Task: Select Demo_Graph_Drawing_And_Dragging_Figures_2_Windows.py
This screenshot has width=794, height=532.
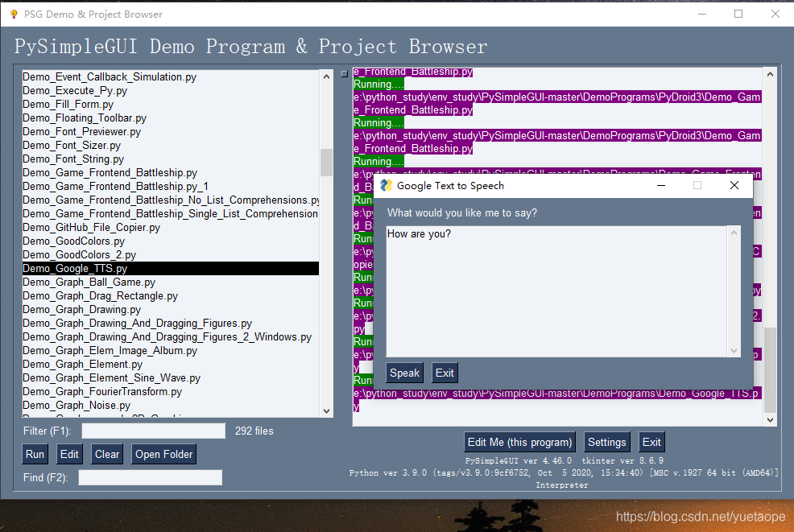Action: [x=170, y=336]
